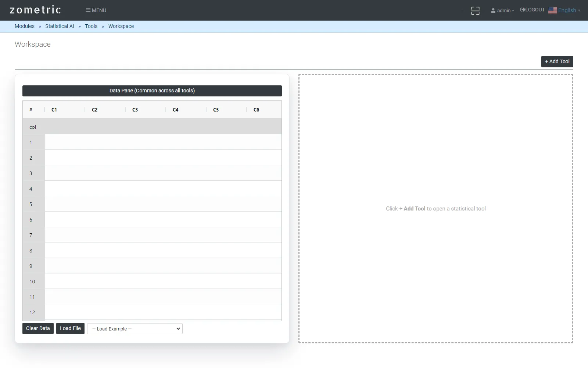Go to Statistical AI breadcrumb
This screenshot has width=588, height=368.
[60, 26]
